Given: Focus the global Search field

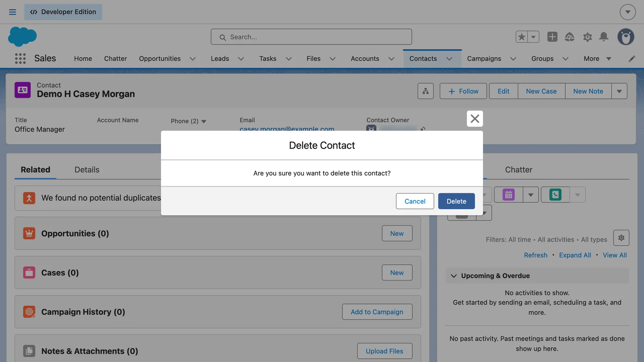Looking at the screenshot, I should [x=311, y=37].
